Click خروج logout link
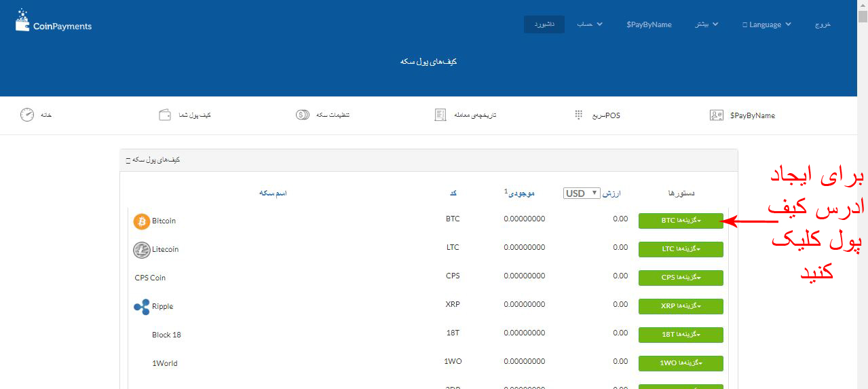Image resolution: width=868 pixels, height=389 pixels. (x=823, y=24)
